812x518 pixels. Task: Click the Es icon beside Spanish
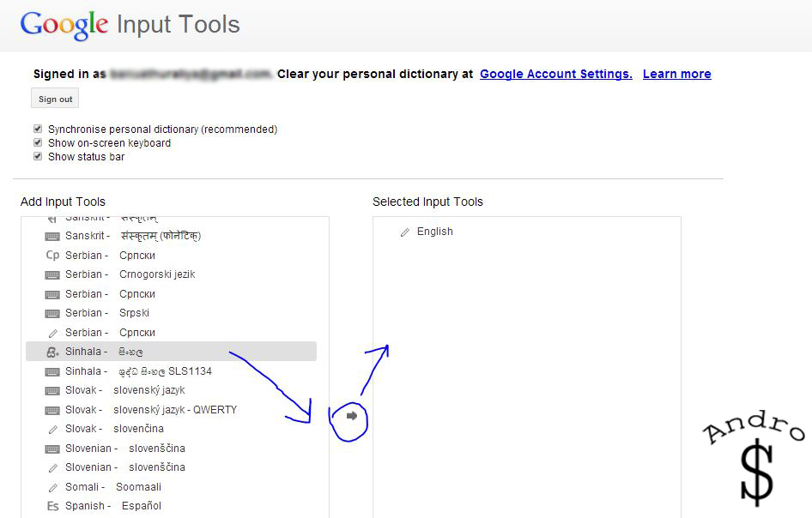point(52,506)
